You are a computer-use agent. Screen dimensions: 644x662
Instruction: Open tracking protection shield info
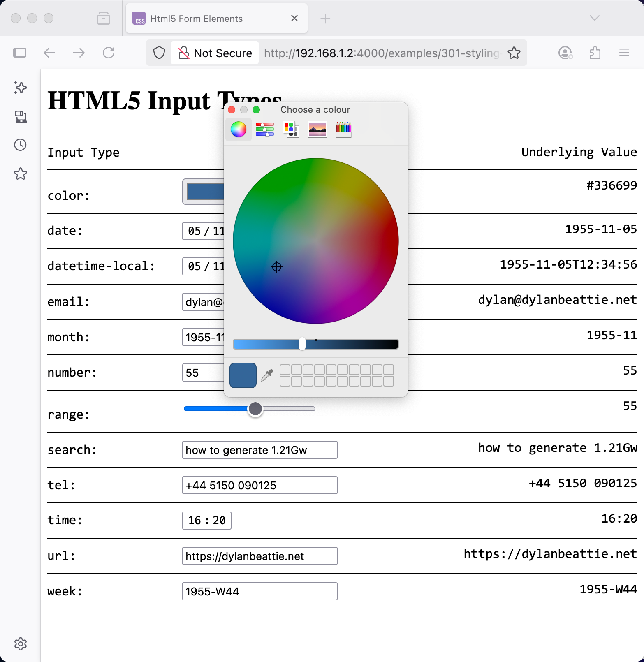[159, 53]
